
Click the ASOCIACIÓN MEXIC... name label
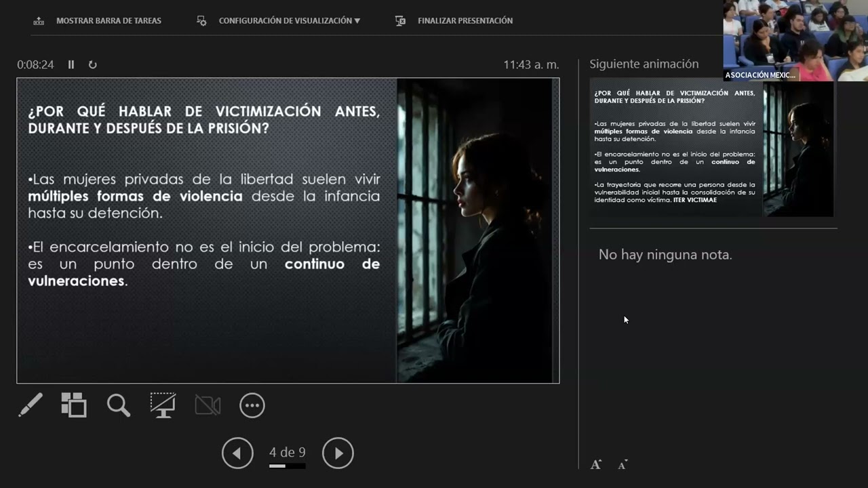pos(760,75)
